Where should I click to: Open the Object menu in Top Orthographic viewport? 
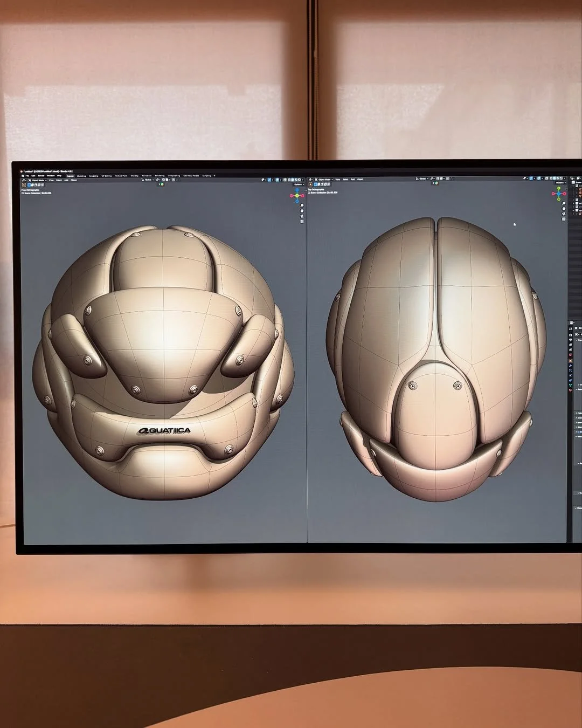360,179
